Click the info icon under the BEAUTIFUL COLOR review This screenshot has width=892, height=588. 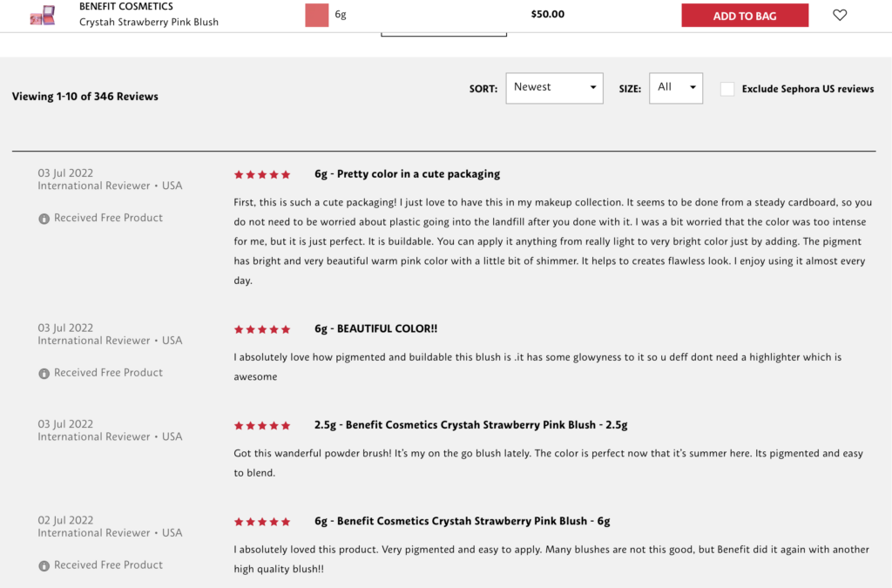(x=43, y=373)
